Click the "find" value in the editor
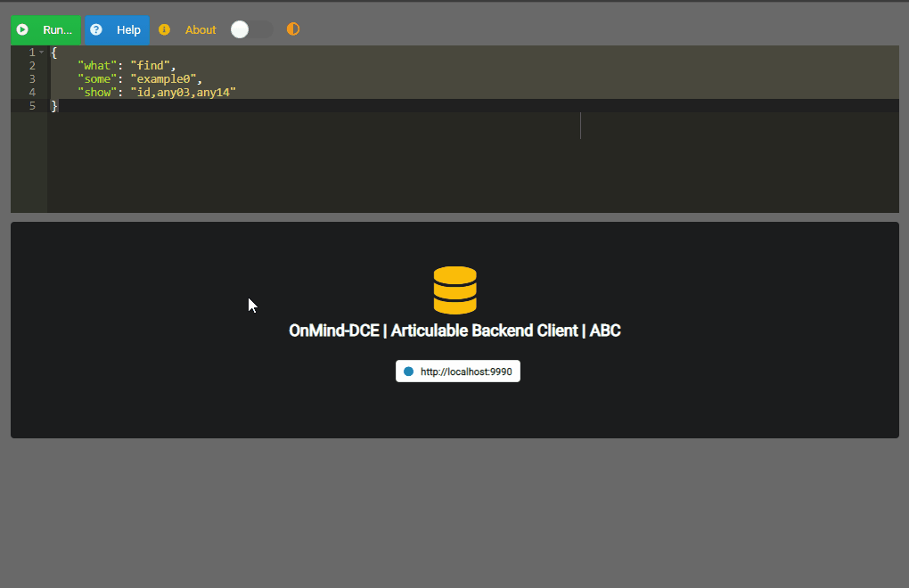This screenshot has width=909, height=588. [x=150, y=65]
